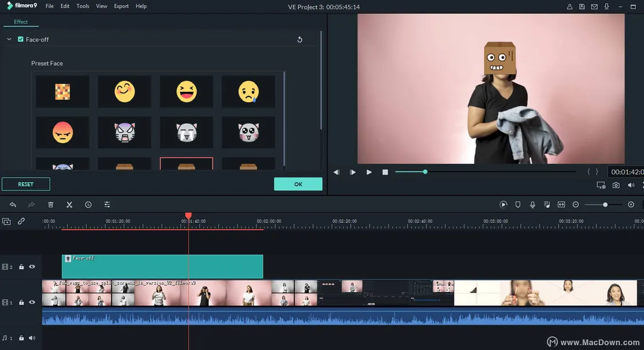Open the voiceover recording microphone

pos(532,205)
